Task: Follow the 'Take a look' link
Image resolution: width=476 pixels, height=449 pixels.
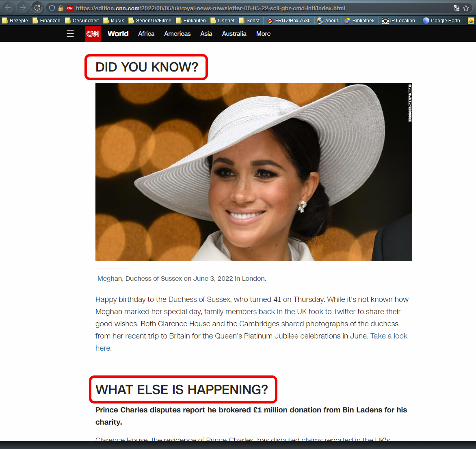Action: pyautogui.click(x=389, y=336)
